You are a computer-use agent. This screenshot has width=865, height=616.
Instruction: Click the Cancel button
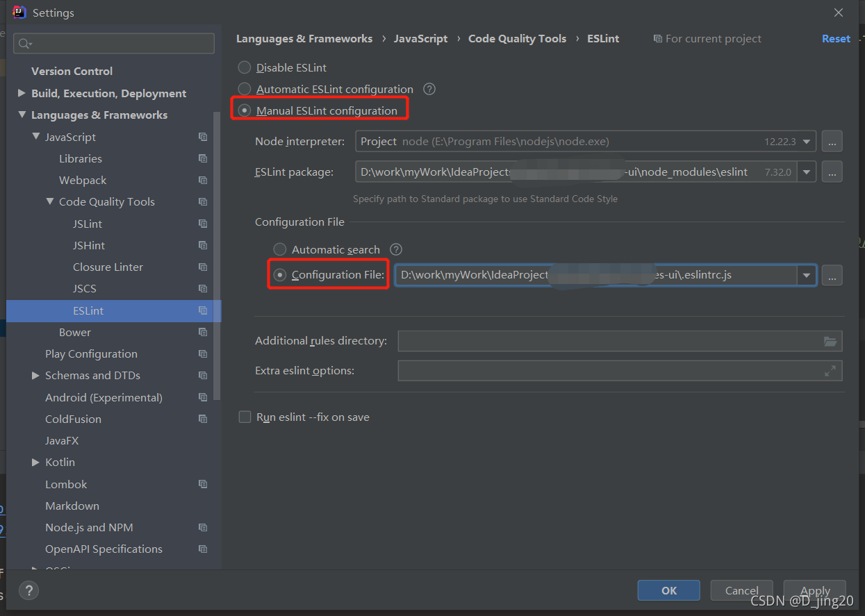742,590
